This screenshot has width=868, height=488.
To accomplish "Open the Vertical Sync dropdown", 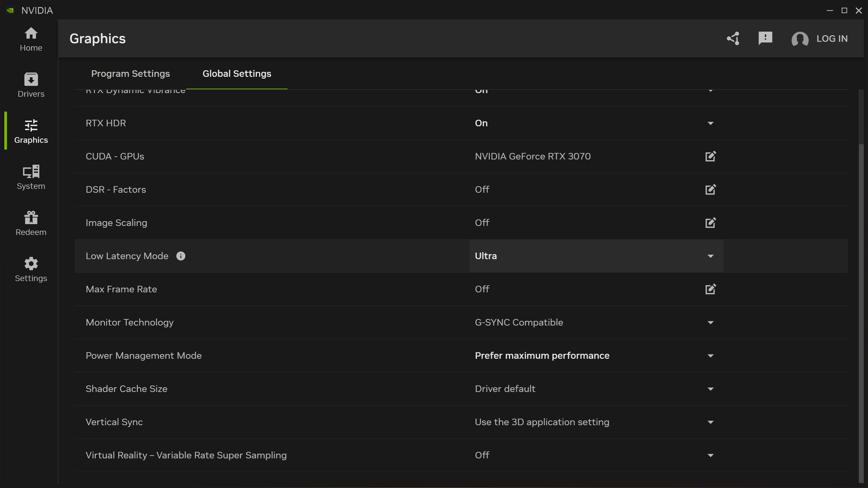I will point(710,422).
